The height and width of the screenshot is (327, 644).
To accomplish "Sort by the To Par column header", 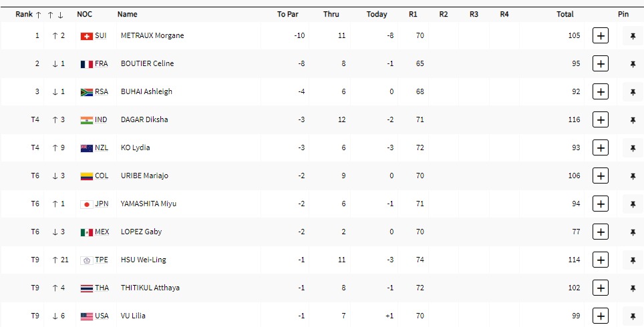I will 287,14.
